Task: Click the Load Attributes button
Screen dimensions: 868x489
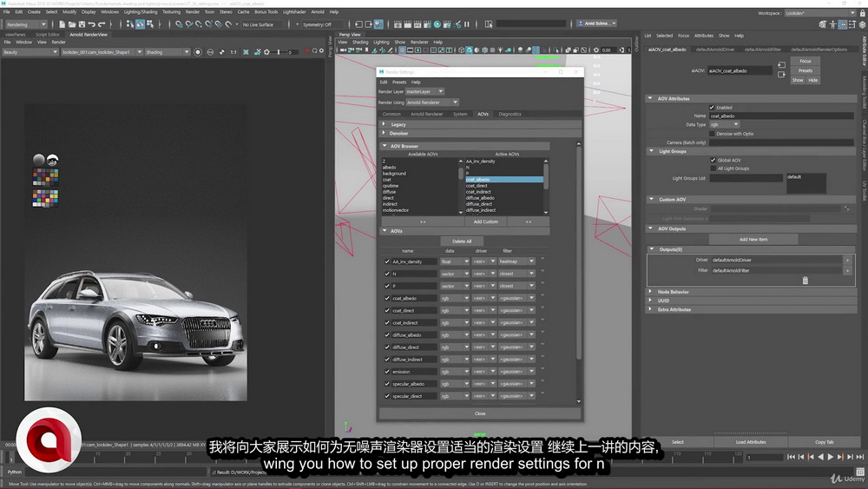Action: pyautogui.click(x=751, y=442)
